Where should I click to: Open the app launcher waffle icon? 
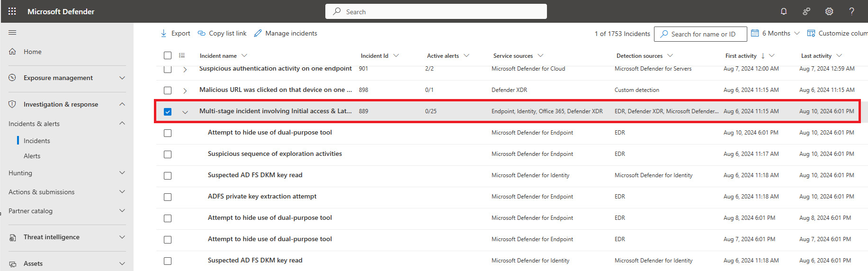click(12, 11)
